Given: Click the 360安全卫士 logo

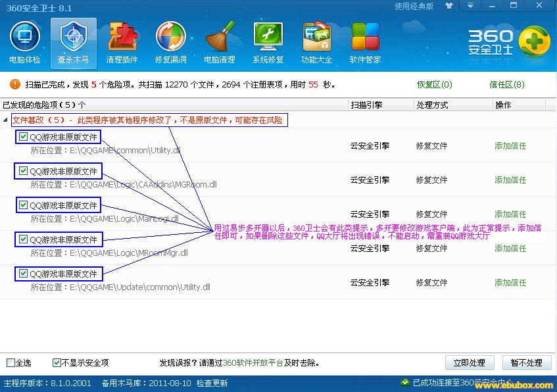Looking at the screenshot, I should click(509, 42).
